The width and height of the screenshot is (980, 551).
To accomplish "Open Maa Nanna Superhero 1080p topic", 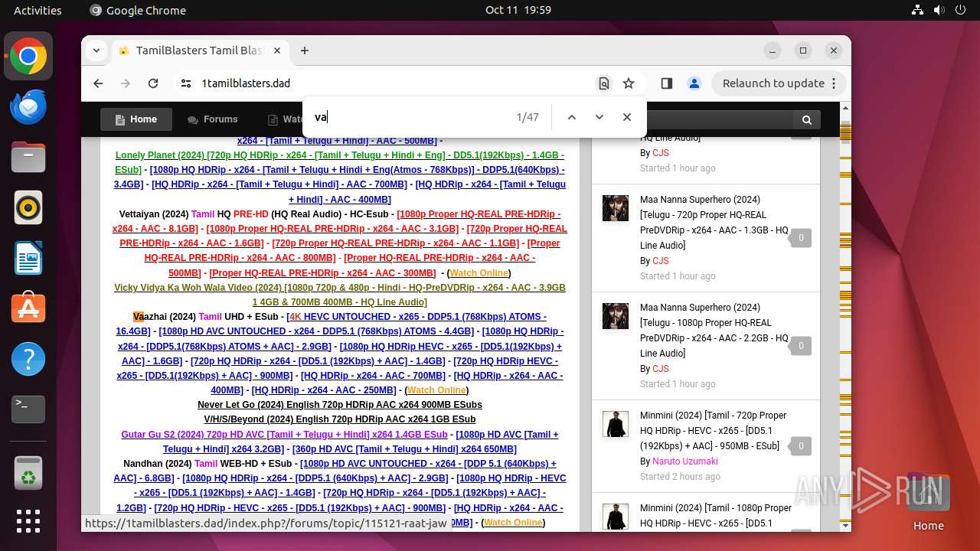I will click(x=714, y=330).
